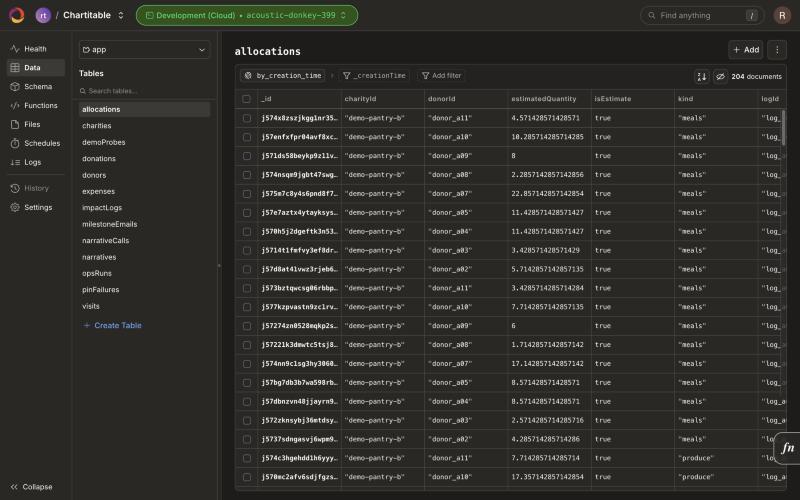Expand the Chartitable project switcher

click(x=121, y=15)
